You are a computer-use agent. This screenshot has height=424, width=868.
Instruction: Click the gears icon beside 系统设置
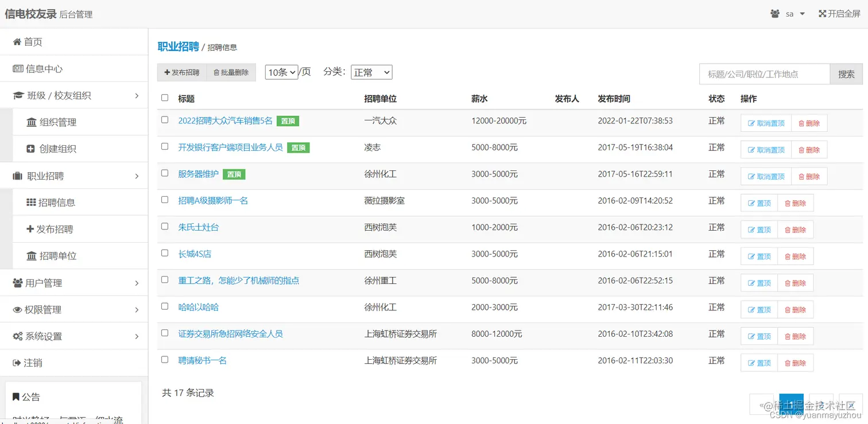click(x=18, y=336)
